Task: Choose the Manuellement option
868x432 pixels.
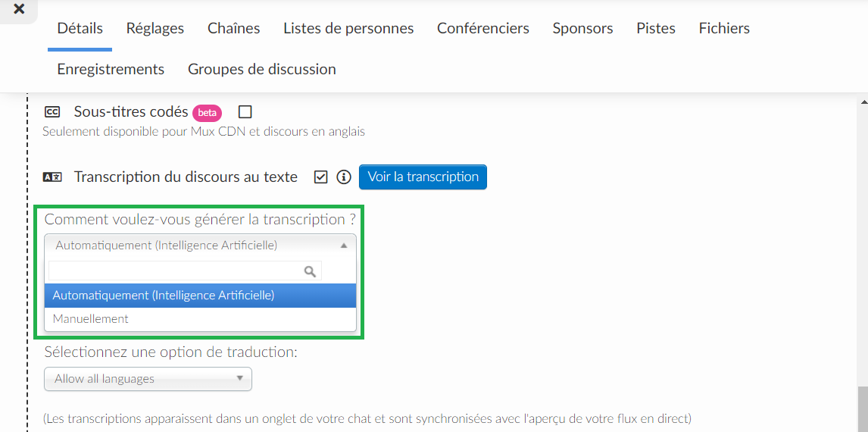Action: tap(201, 319)
